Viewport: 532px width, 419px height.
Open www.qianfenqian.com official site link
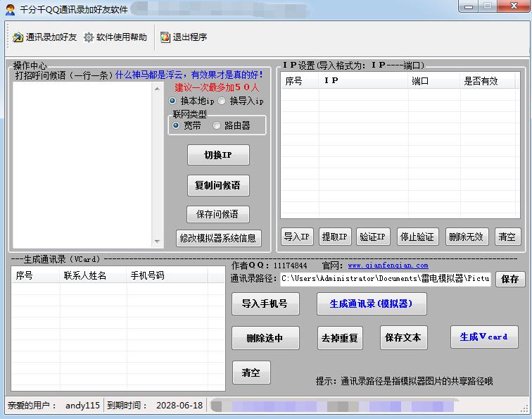click(388, 265)
